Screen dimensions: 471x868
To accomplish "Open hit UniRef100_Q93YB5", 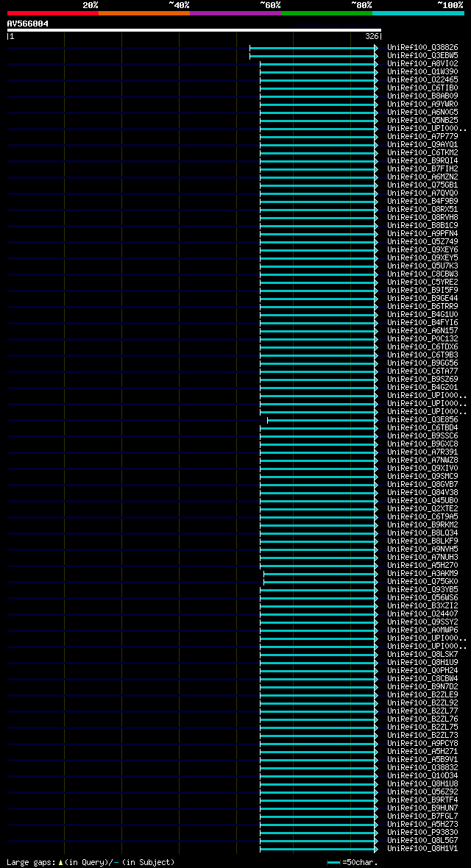I will point(422,589).
